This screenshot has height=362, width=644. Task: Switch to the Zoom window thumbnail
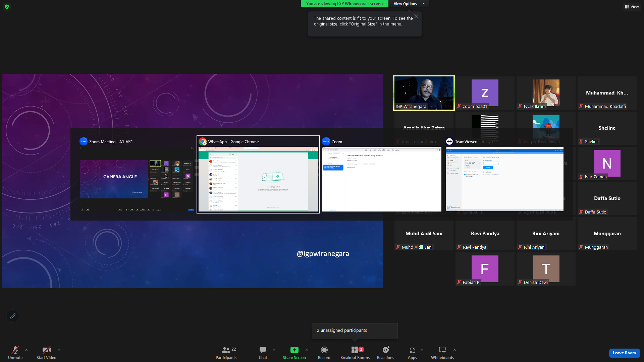382,179
